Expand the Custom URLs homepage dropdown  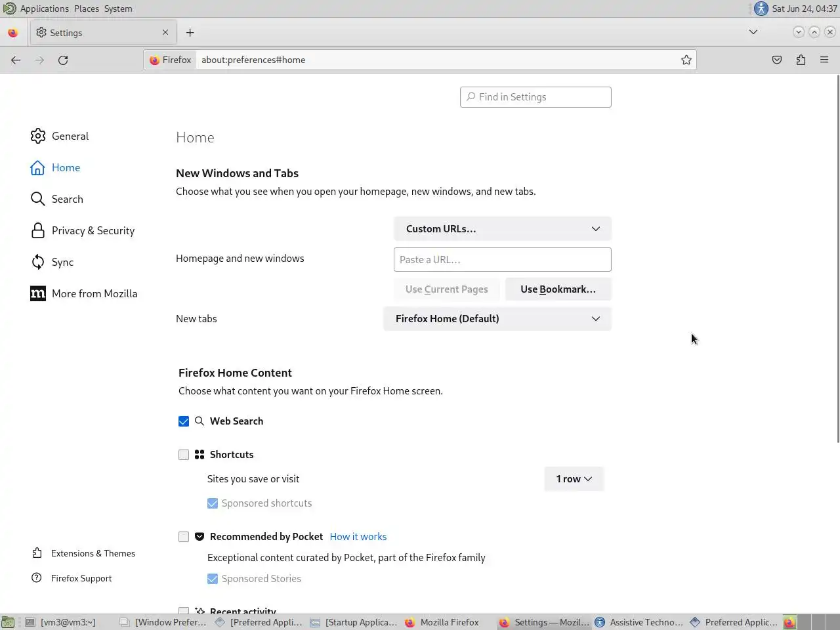[x=503, y=228]
